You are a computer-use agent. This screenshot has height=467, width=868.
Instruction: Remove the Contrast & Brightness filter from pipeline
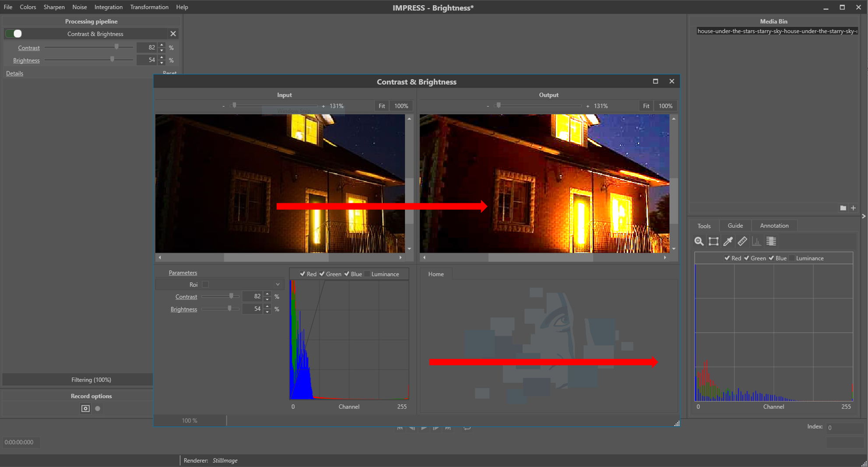(x=173, y=34)
